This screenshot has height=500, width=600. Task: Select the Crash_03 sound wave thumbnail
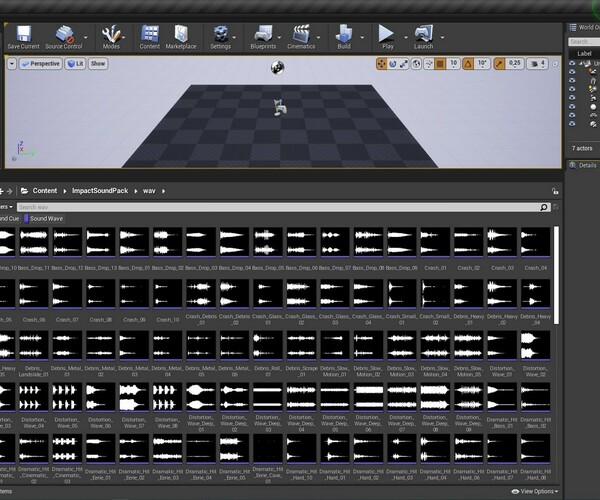(502, 242)
